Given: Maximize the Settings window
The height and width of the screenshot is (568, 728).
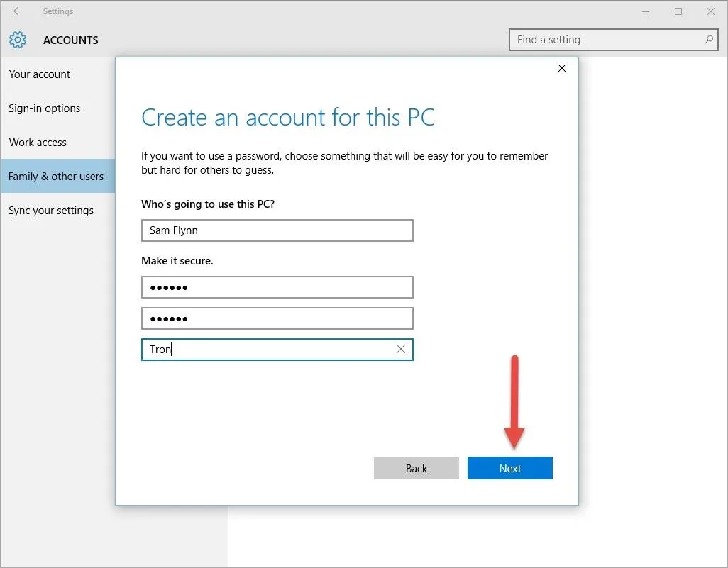Looking at the screenshot, I should (x=678, y=11).
